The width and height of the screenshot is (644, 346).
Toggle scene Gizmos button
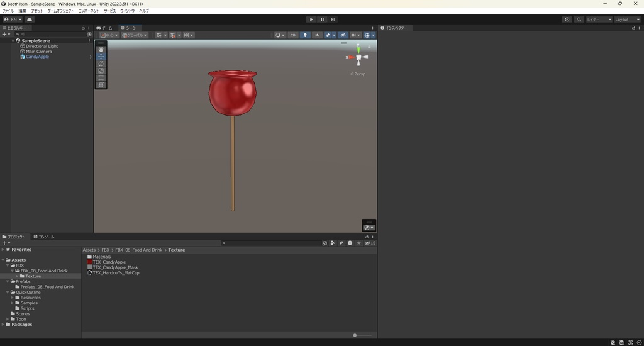click(367, 35)
